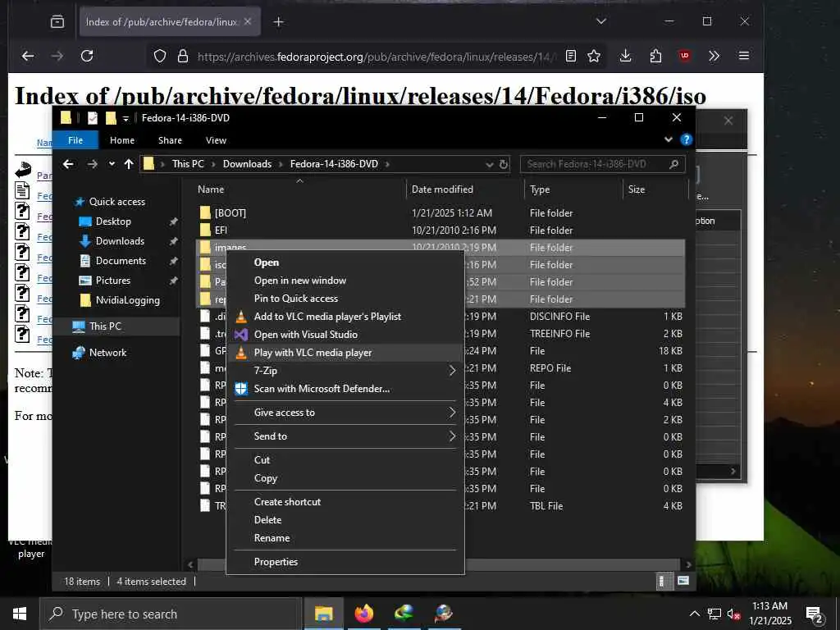Open the Home ribbon tab
The width and height of the screenshot is (840, 630).
click(x=122, y=140)
